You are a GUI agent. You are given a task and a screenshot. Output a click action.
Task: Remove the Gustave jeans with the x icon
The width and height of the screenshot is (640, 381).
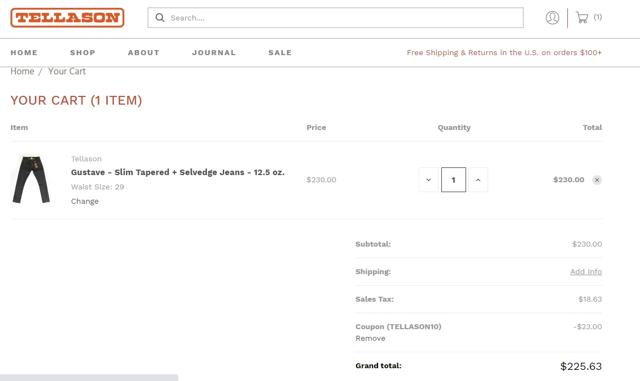pos(597,180)
